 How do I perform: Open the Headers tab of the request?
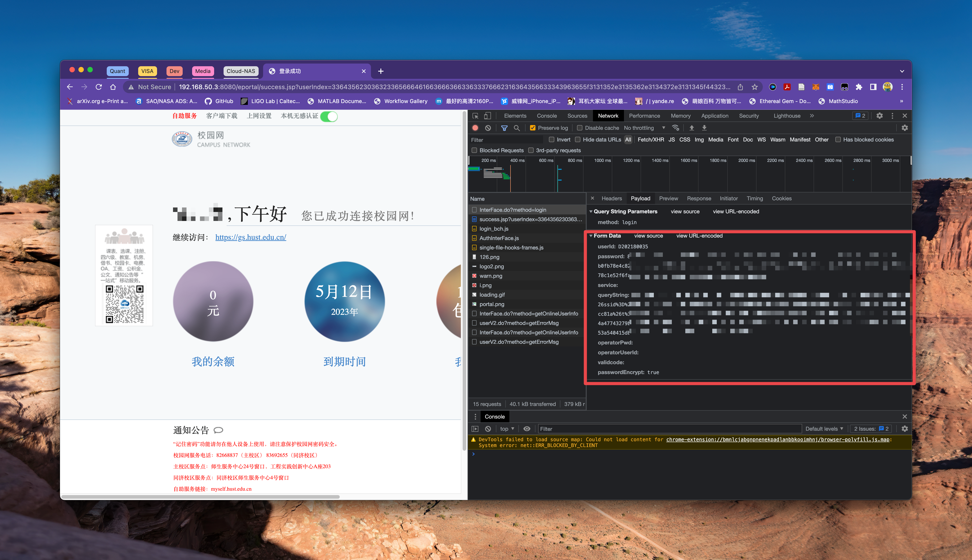pyautogui.click(x=611, y=198)
